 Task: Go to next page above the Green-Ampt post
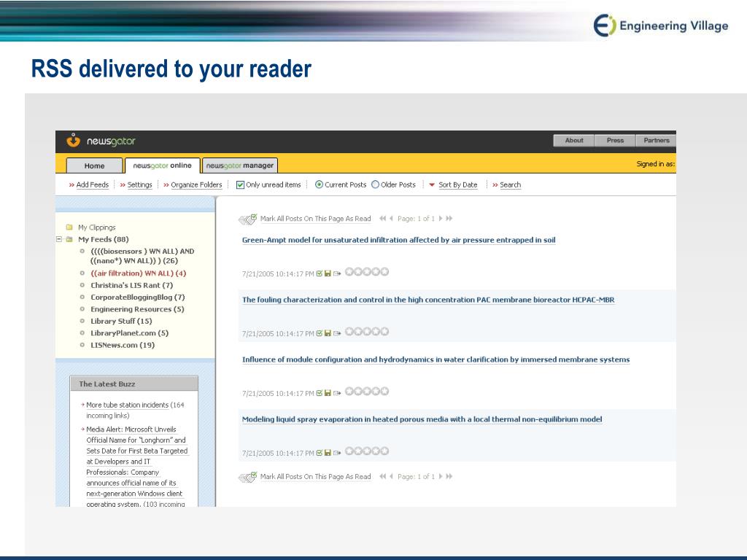click(x=441, y=219)
